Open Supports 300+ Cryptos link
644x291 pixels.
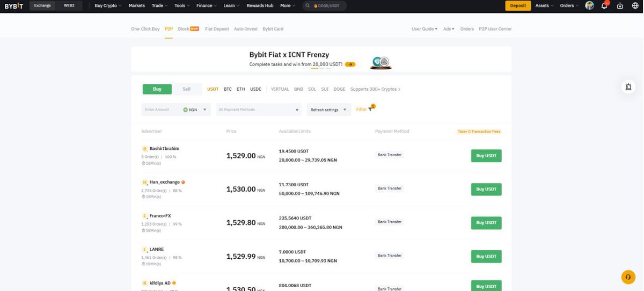tap(375, 89)
